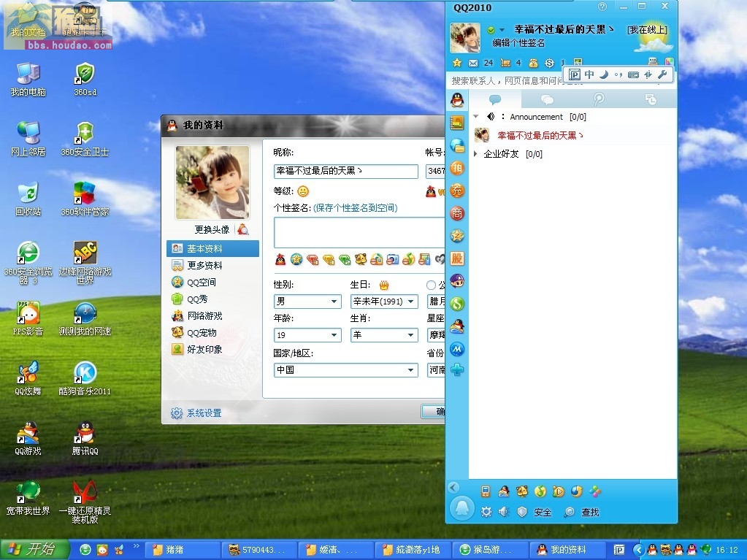Open the 生肖 zodiac dropdown showing 羊
The image size is (747, 560).
[384, 335]
